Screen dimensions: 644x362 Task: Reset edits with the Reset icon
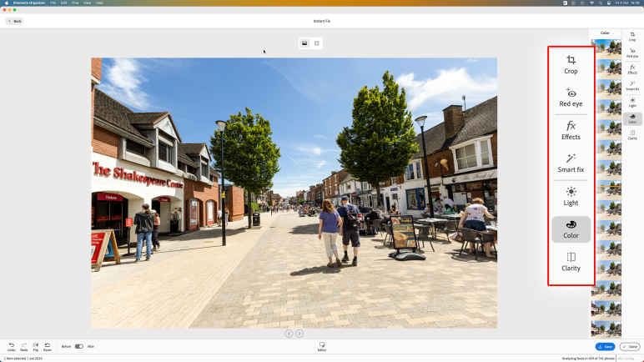click(x=47, y=346)
